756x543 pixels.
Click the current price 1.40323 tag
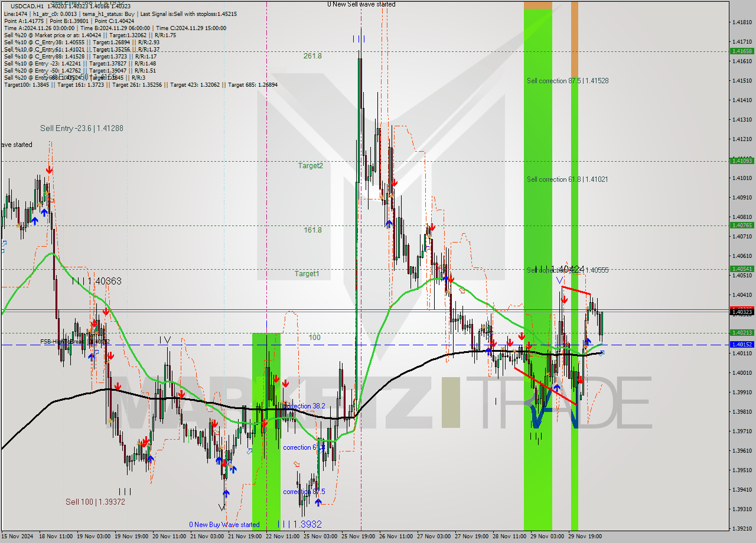coord(742,312)
